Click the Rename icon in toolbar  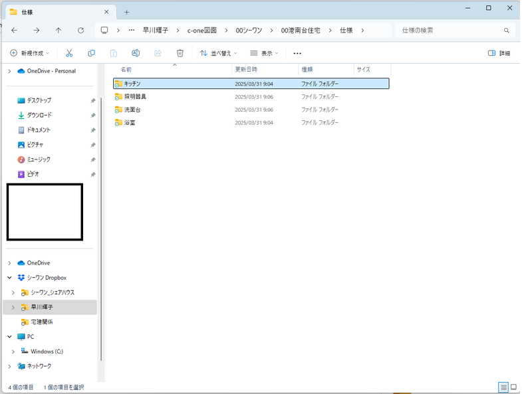click(x=136, y=53)
